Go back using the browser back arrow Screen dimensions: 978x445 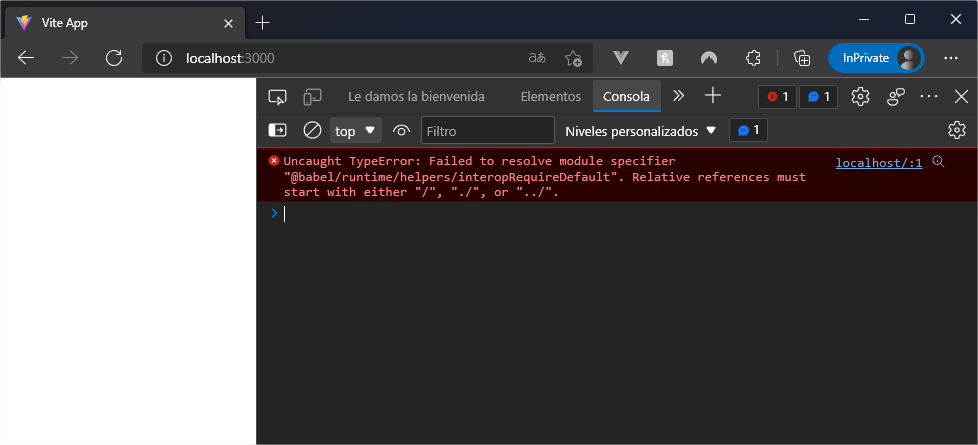[x=26, y=58]
